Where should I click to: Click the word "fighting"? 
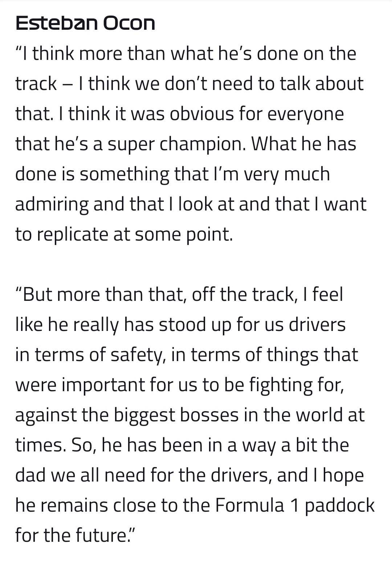tap(281, 385)
